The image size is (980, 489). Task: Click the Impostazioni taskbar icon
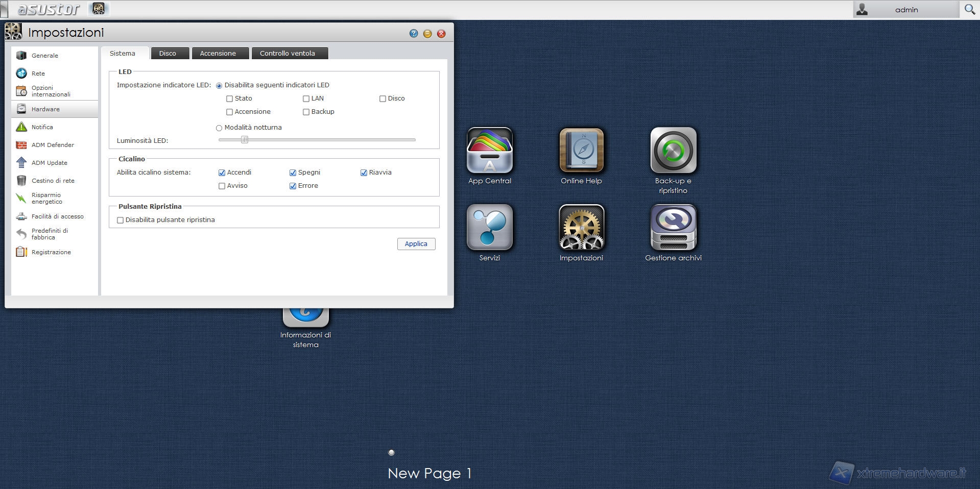pos(99,9)
